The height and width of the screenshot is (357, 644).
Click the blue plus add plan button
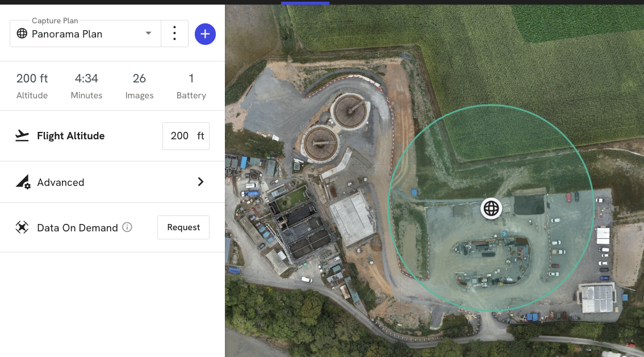click(205, 34)
